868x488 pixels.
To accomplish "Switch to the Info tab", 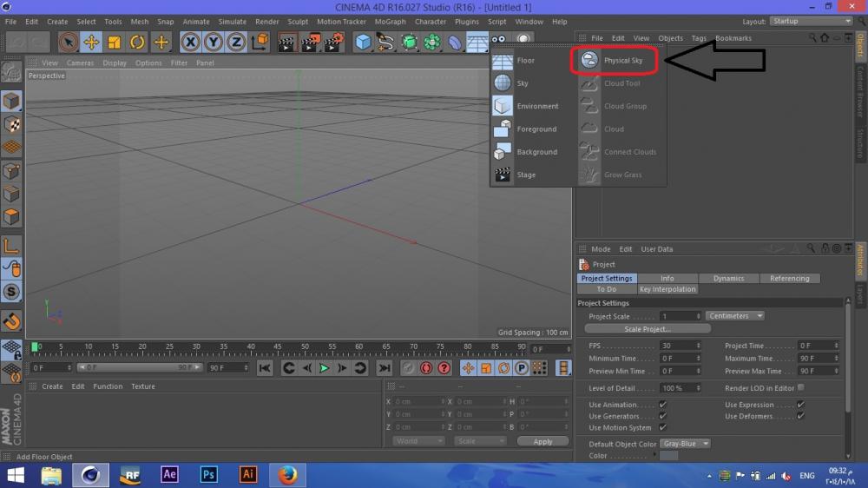I will [667, 279].
